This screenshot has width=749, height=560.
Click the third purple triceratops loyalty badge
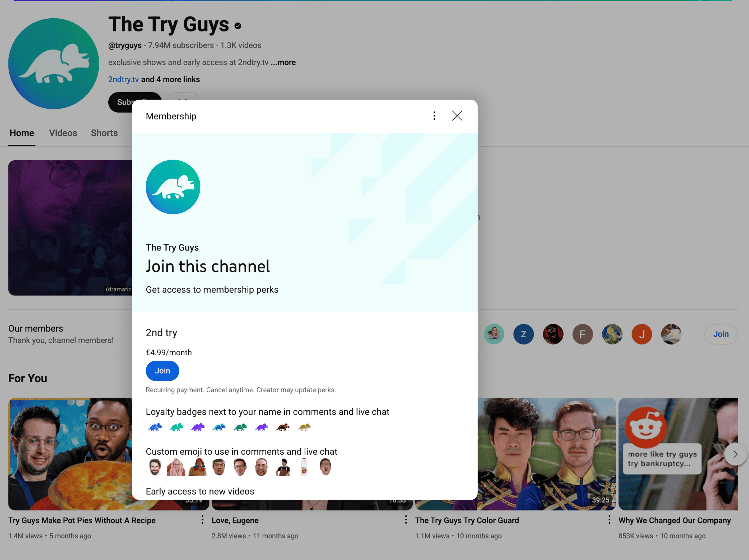click(x=197, y=427)
